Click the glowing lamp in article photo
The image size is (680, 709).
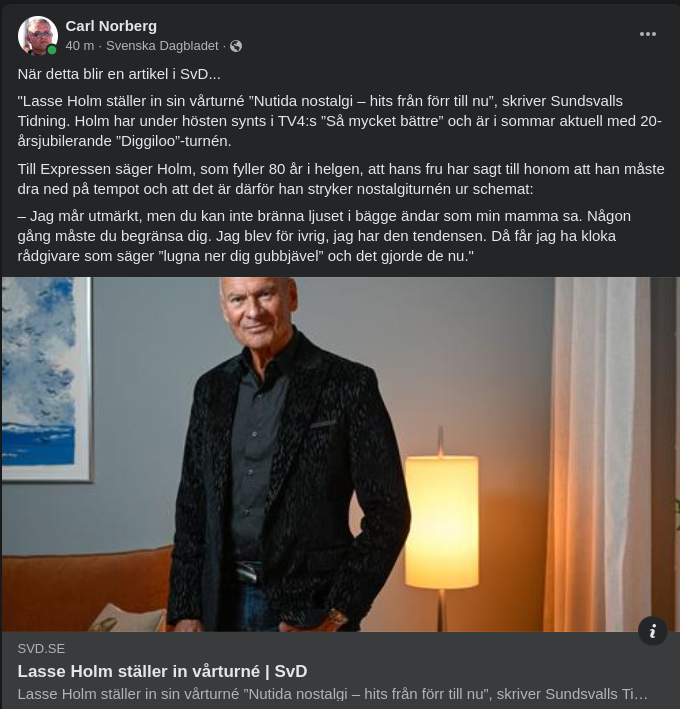pos(440,520)
